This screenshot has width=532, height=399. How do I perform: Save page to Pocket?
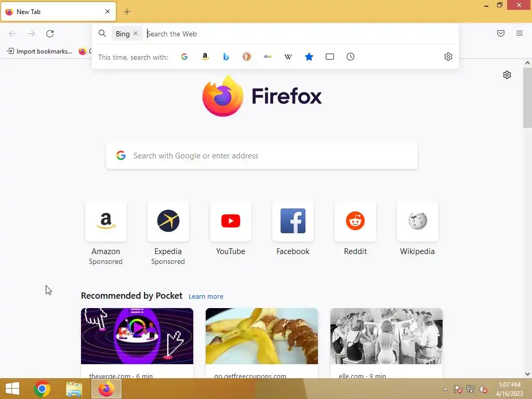[x=500, y=33]
